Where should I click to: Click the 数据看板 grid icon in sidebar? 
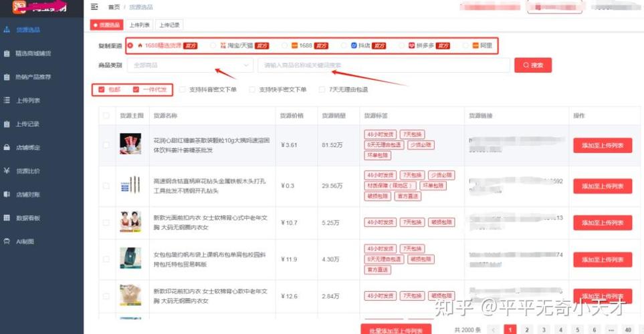(7, 218)
